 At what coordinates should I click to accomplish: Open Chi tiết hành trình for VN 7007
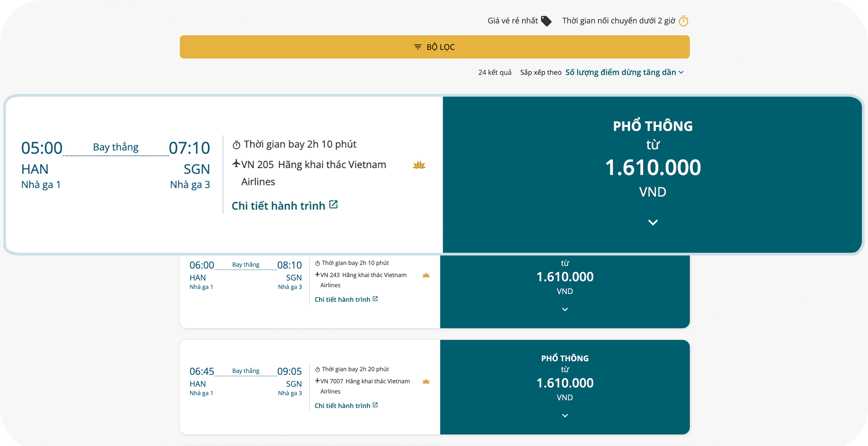pos(342,406)
